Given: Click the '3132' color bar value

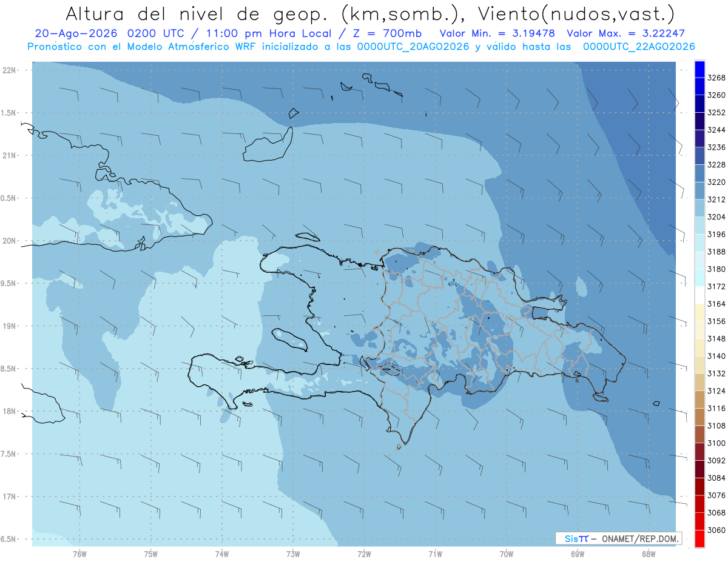Looking at the screenshot, I should [716, 373].
